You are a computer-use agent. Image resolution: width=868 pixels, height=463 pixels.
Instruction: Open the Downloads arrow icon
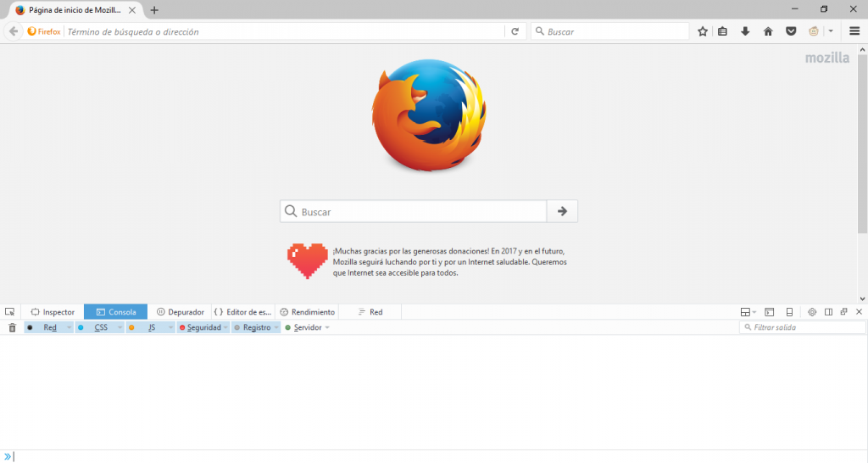click(745, 31)
